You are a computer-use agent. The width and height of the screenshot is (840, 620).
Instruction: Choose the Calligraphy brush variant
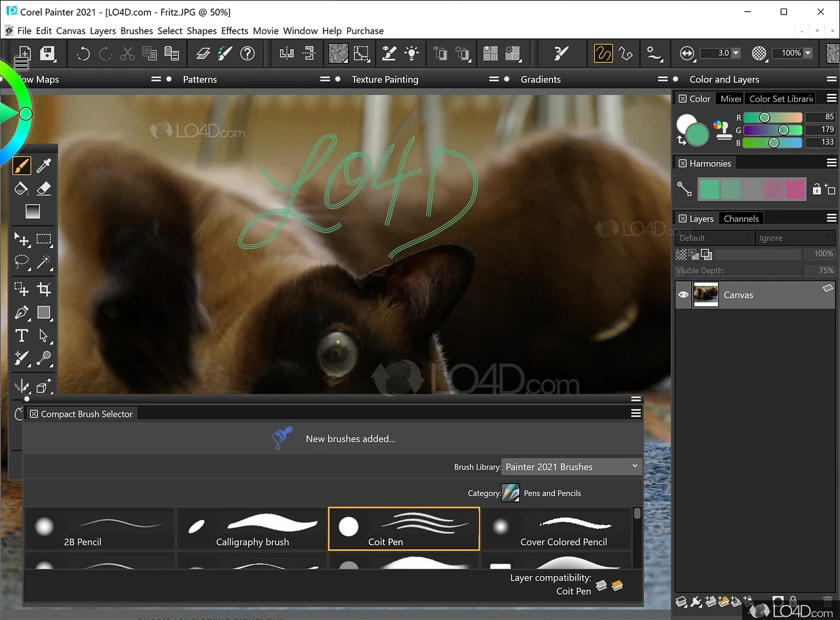pos(253,529)
